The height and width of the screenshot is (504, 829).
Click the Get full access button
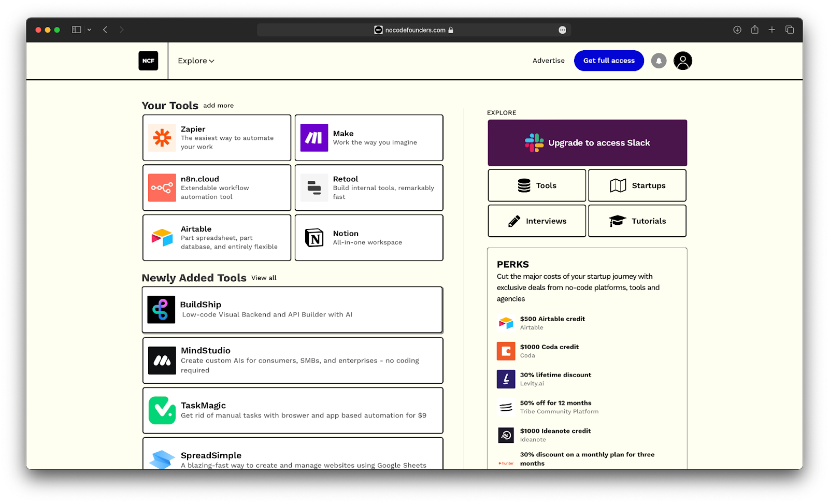tap(609, 61)
